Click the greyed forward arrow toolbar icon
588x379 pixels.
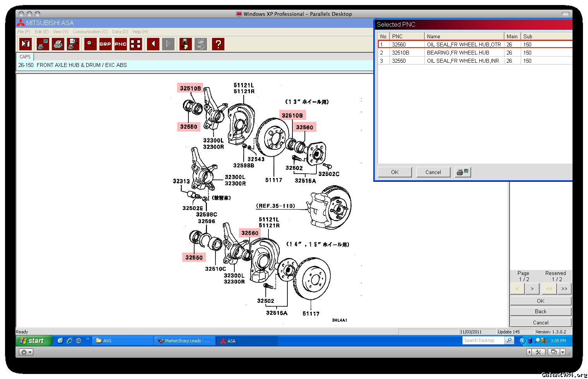[168, 44]
